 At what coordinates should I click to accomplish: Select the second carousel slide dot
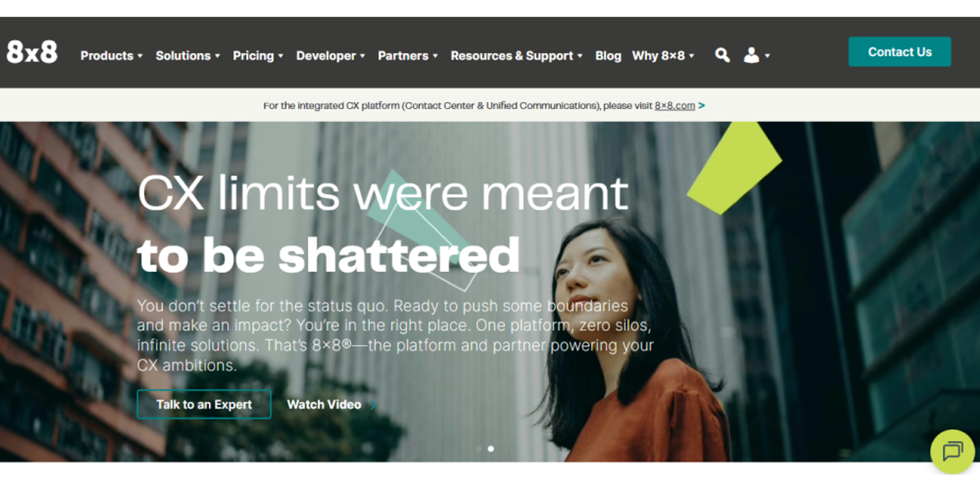pos(491,449)
